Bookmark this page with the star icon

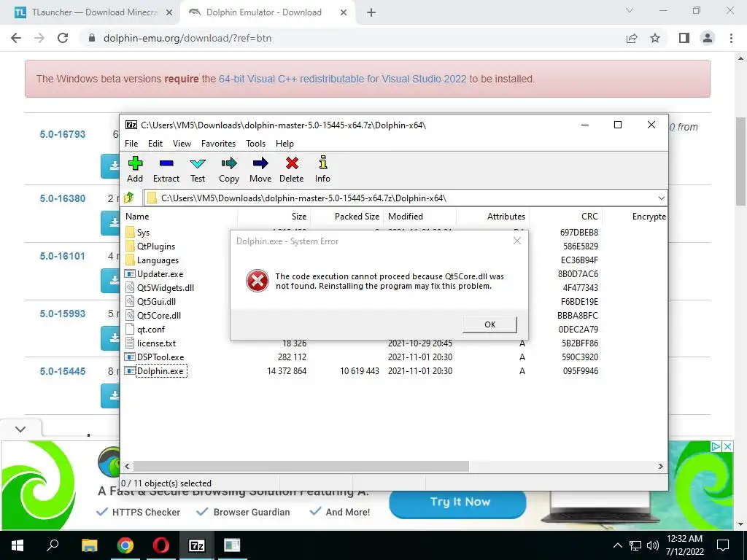(655, 38)
